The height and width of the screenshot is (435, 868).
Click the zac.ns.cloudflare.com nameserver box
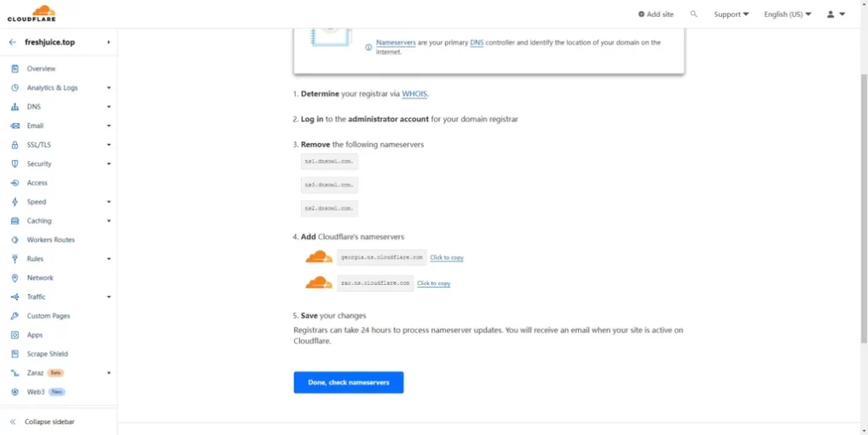click(376, 283)
